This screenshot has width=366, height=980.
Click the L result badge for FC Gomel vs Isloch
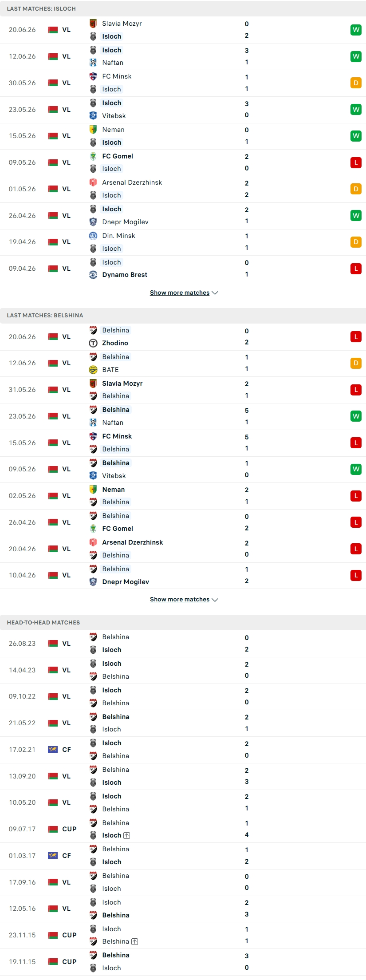click(x=356, y=162)
